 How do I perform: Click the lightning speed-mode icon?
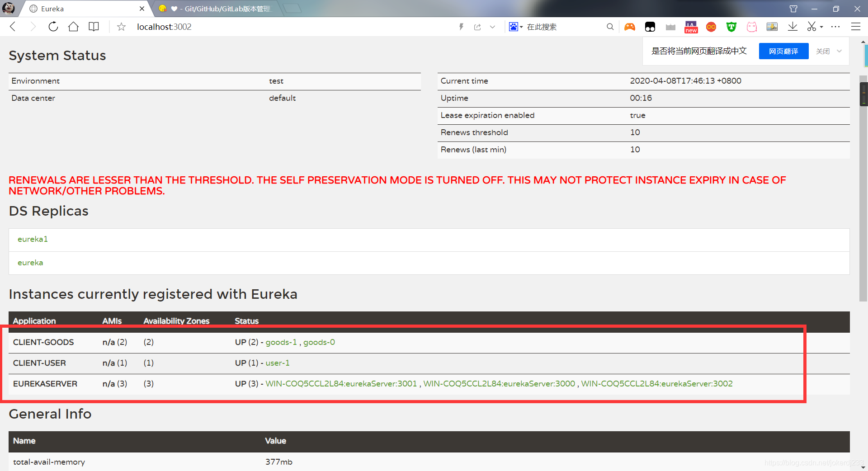pos(461,27)
